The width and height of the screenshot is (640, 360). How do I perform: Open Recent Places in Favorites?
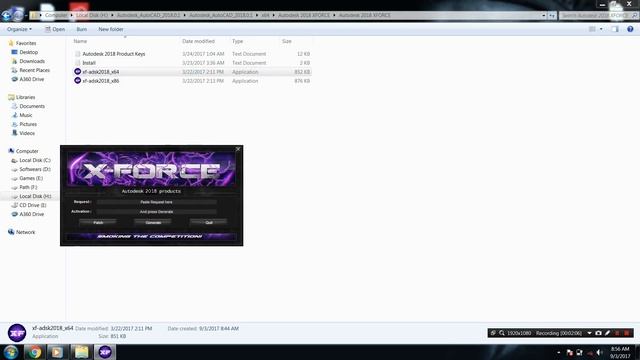click(x=34, y=70)
